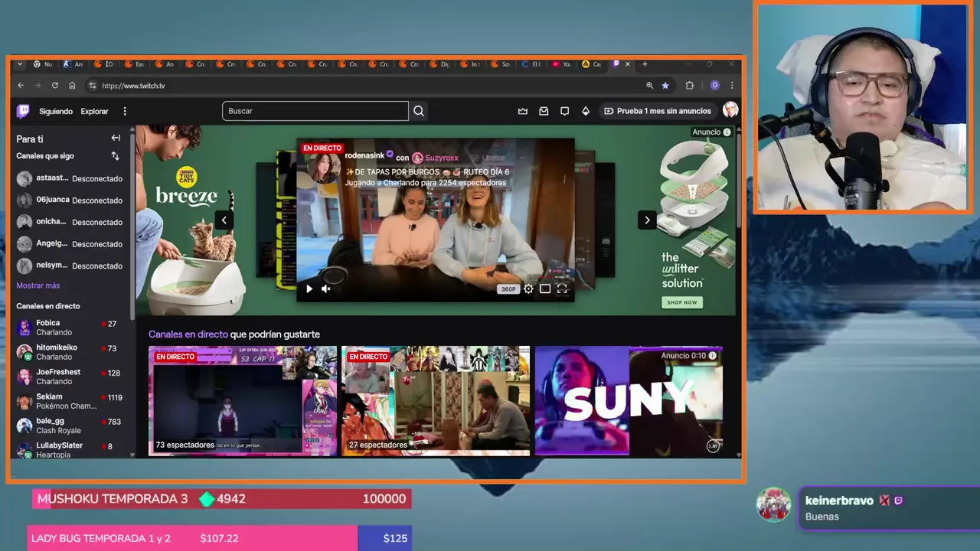This screenshot has width=980, height=551.
Task: Click the info icon on Anuncio 0:10
Action: 712,356
